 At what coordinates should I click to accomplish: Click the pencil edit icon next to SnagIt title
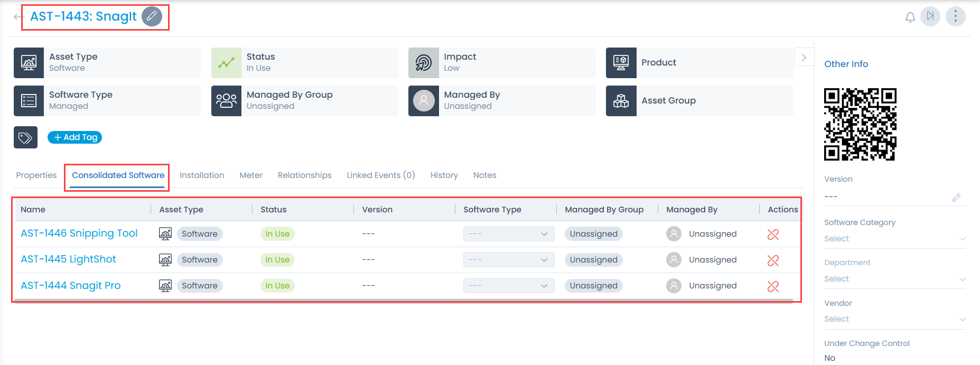152,16
